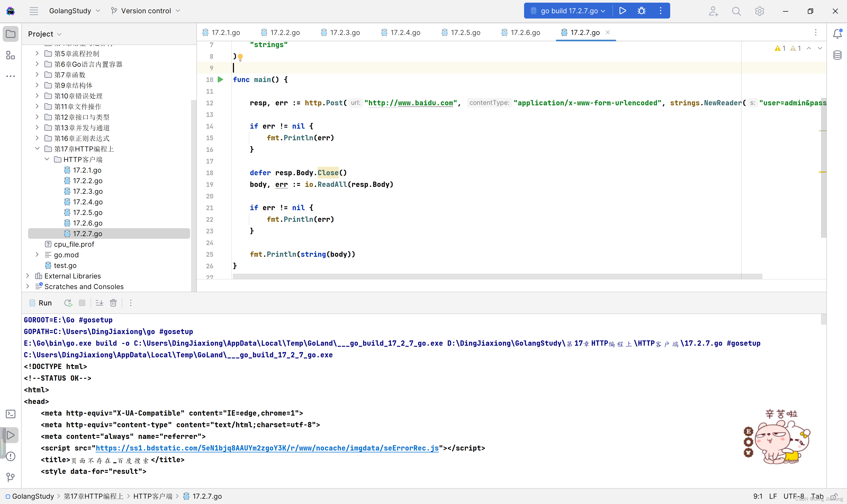Open GolangStudy project dropdown

75,11
